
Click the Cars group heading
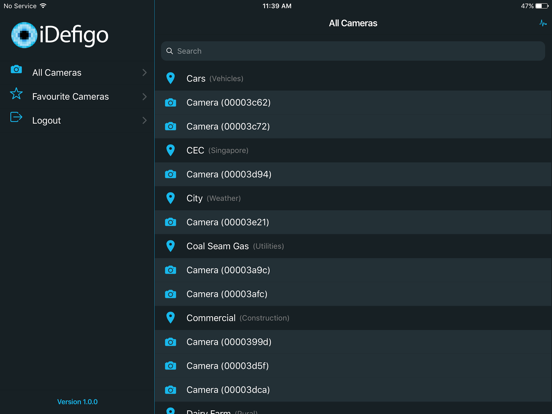pos(196,79)
